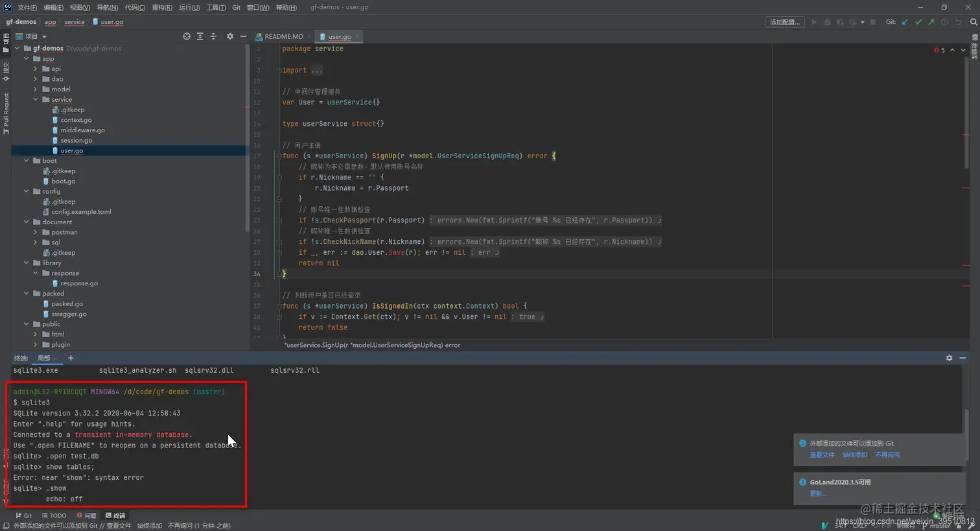Viewport: 980px width, 531px height.
Task: Update project with the blue Git arrow
Action: point(905,22)
